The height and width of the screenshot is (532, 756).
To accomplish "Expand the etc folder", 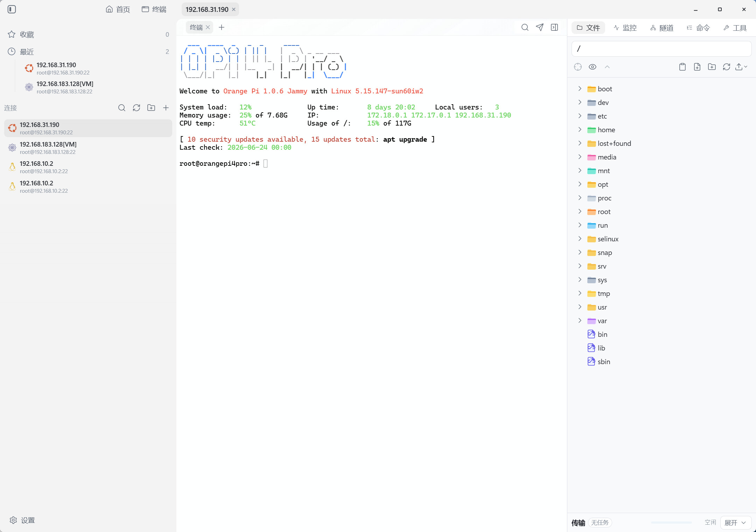I will pyautogui.click(x=580, y=116).
